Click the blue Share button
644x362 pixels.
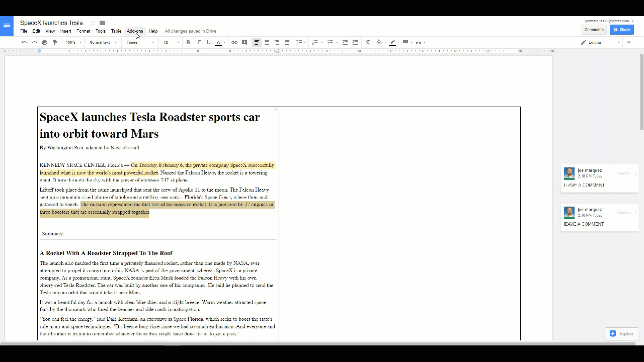tap(622, 30)
